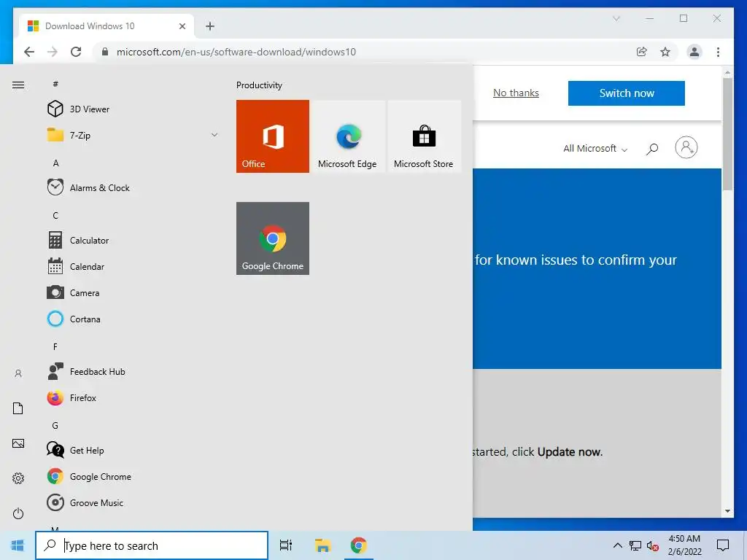Click the Switch now button
Viewport: 747px width, 560px height.
[627, 93]
